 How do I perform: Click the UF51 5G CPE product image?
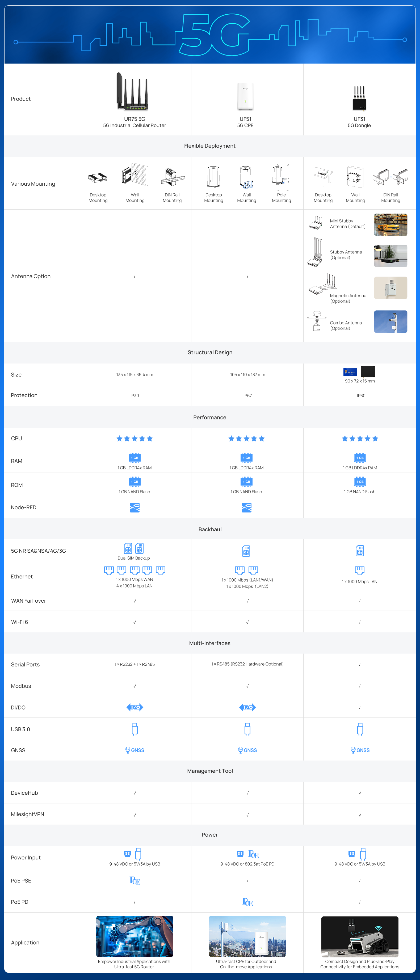click(x=245, y=96)
